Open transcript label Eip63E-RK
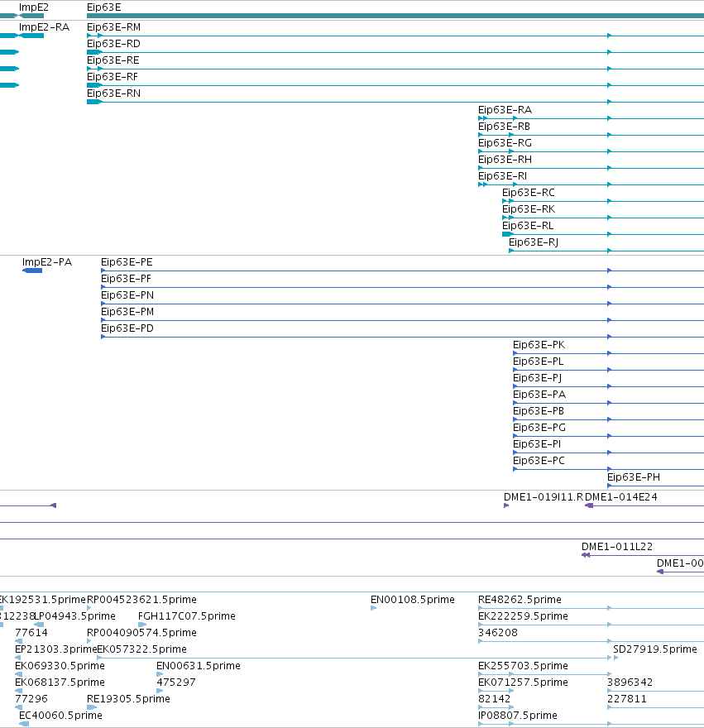 point(529,209)
